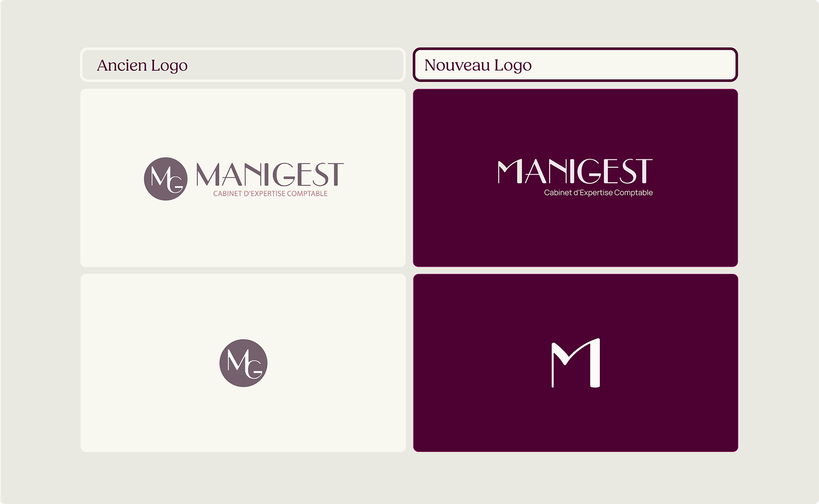The image size is (819, 504).
Task: Click the white M monogram icon
Action: (576, 363)
